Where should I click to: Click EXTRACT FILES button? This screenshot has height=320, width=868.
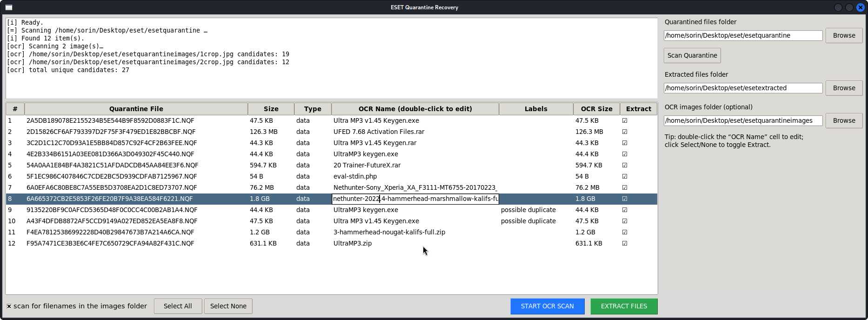click(624, 306)
